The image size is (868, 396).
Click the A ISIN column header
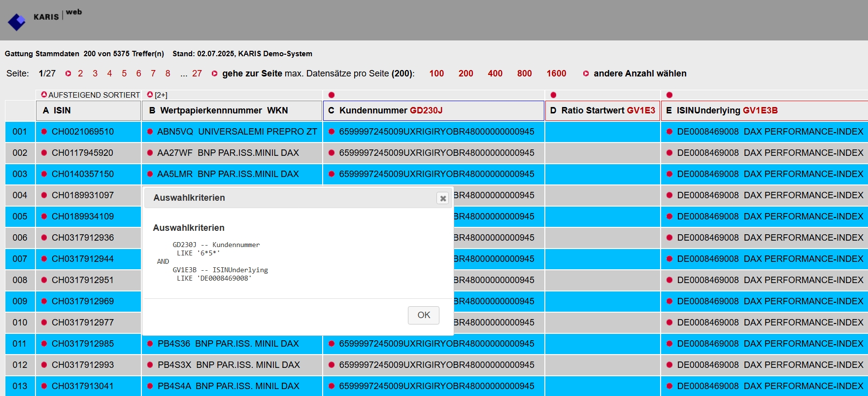[88, 110]
